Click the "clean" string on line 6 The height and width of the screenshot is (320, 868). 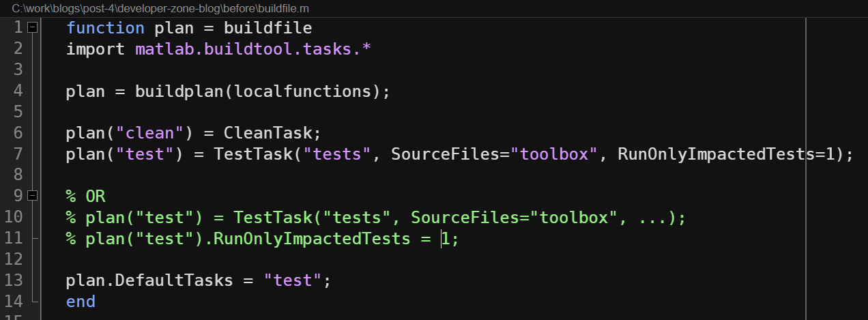click(149, 133)
